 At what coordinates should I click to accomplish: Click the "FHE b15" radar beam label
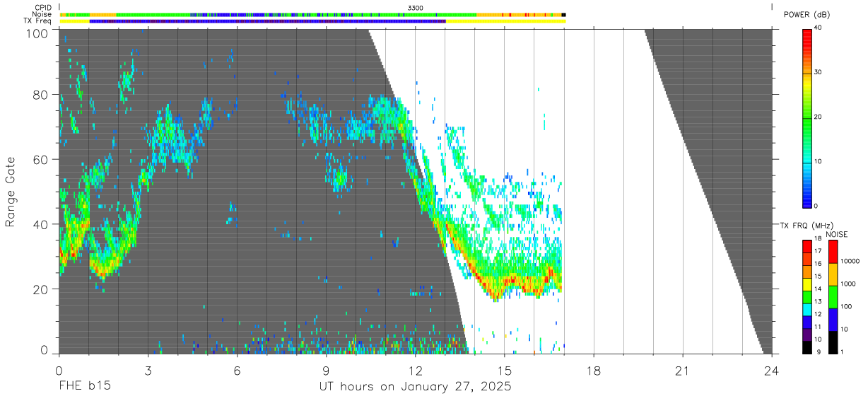[84, 387]
